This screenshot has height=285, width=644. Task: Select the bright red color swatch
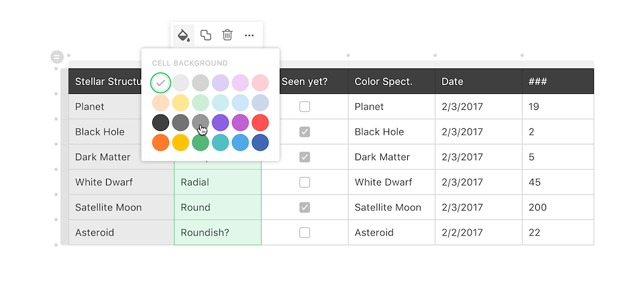pyautogui.click(x=260, y=123)
